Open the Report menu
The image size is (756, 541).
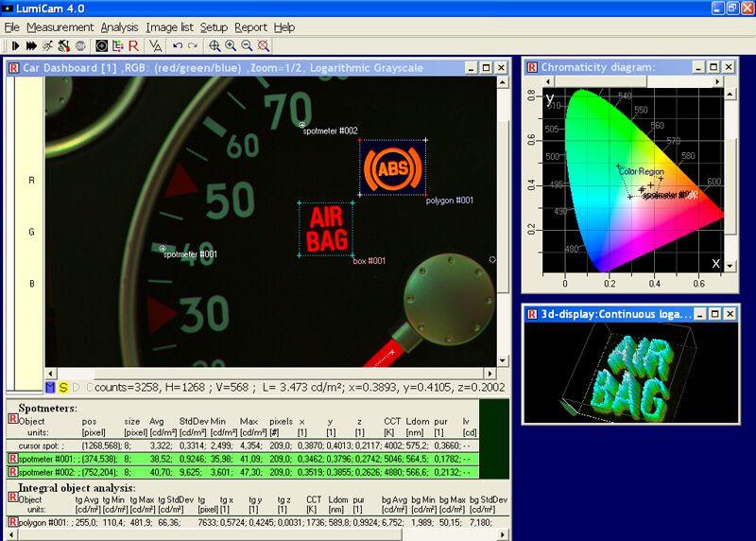pos(250,27)
